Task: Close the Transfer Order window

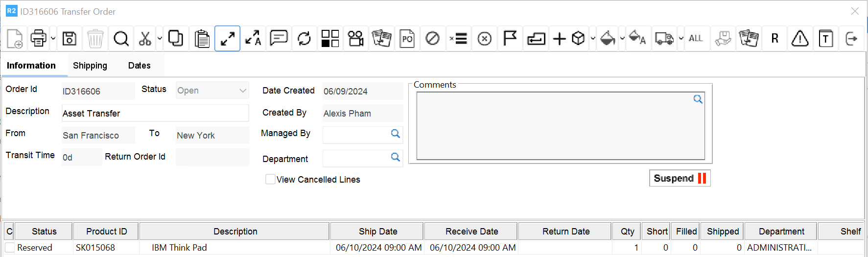Action: (x=855, y=11)
